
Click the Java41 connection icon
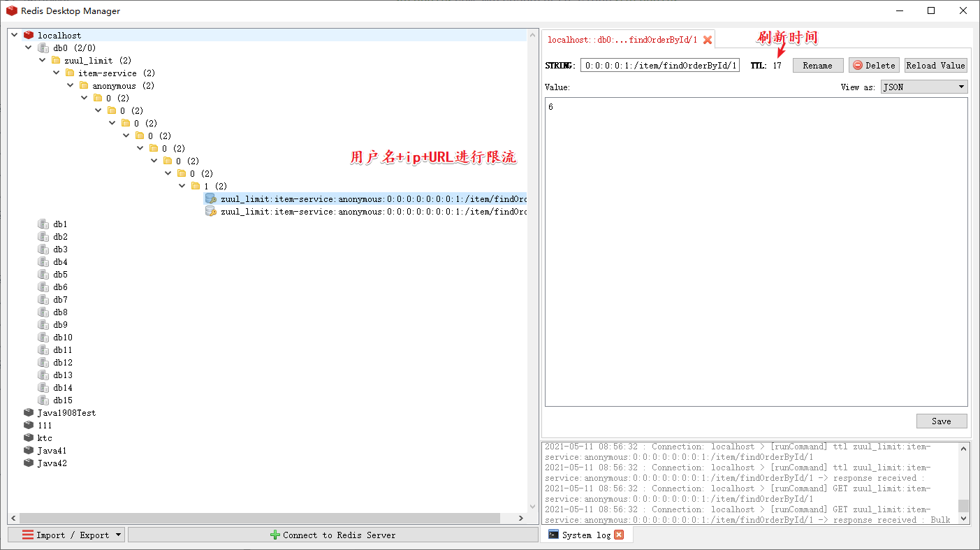29,450
